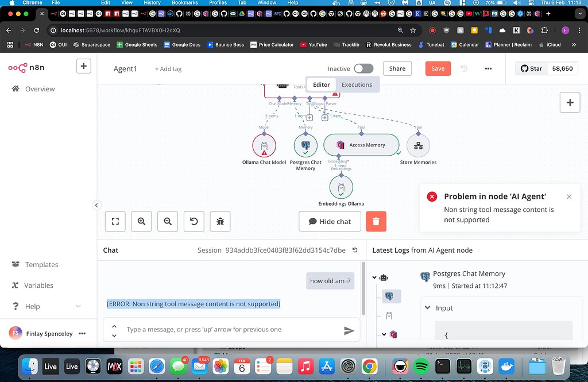Collapse the Input section in logs
Image resolution: width=588 pixels, height=382 pixels.
pyautogui.click(x=427, y=308)
